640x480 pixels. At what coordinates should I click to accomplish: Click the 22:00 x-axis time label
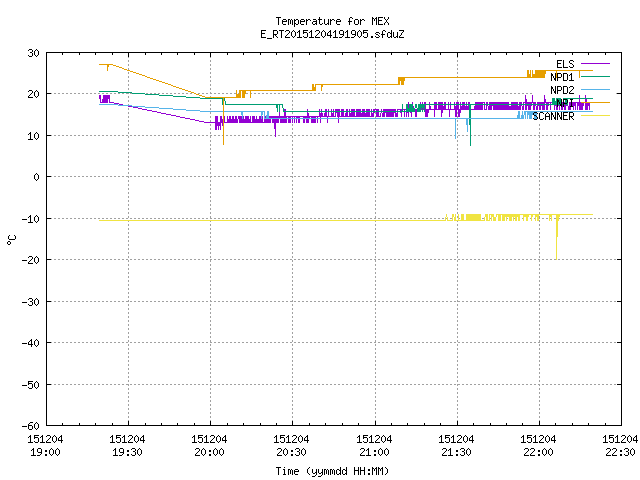click(538, 452)
